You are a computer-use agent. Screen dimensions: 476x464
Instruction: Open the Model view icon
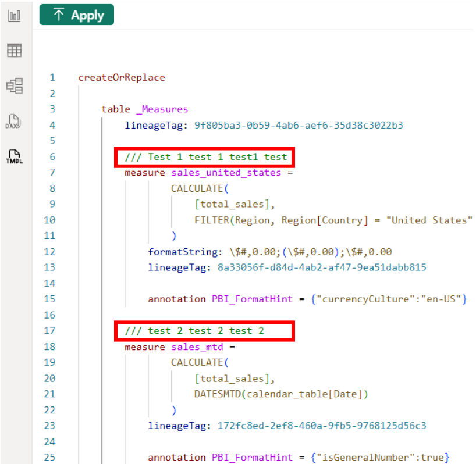(14, 86)
